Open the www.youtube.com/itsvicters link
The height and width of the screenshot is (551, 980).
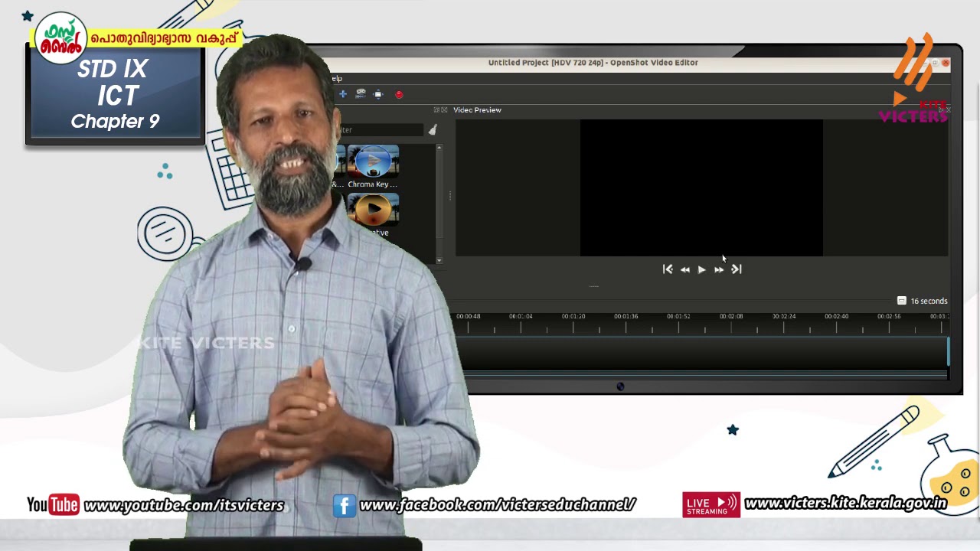(x=184, y=505)
